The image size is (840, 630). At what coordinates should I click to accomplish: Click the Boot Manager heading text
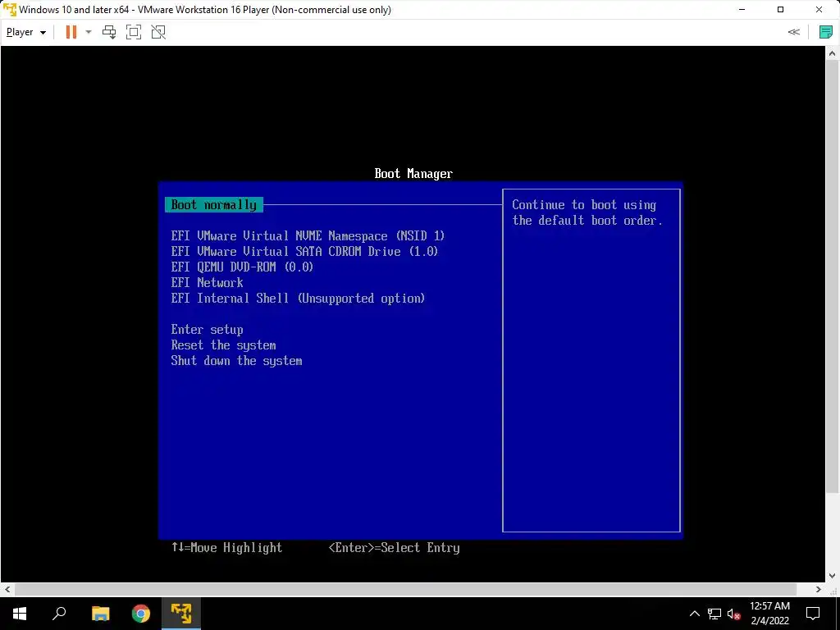tap(413, 174)
